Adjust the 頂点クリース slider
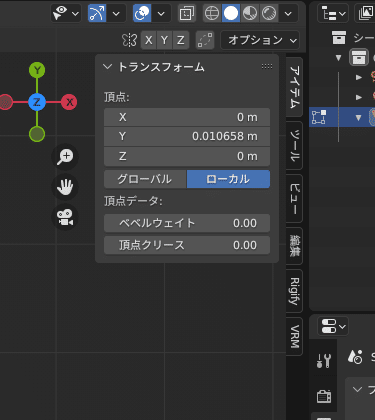 click(187, 245)
